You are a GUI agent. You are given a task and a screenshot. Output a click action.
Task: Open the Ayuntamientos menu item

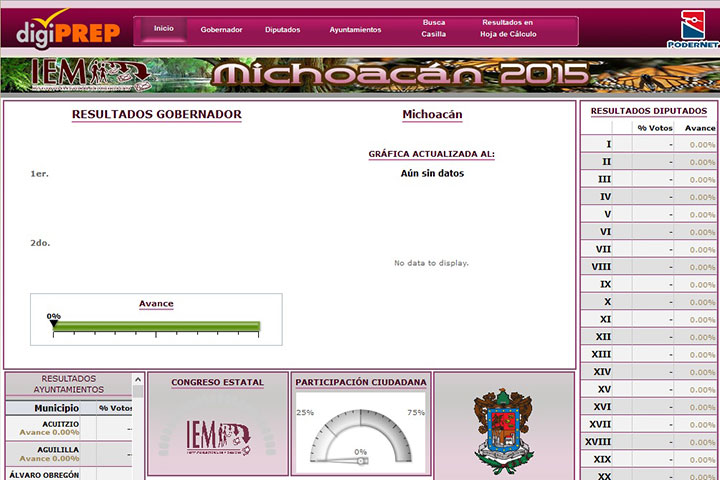pyautogui.click(x=355, y=30)
